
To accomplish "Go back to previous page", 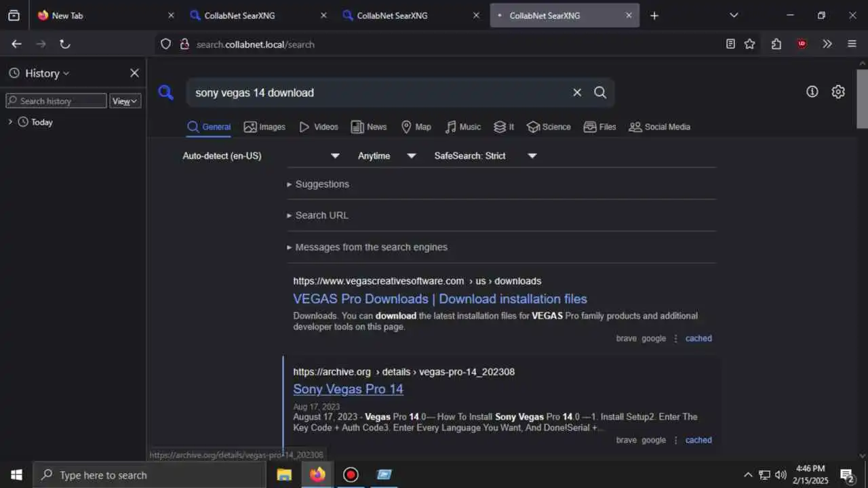I will click(17, 44).
